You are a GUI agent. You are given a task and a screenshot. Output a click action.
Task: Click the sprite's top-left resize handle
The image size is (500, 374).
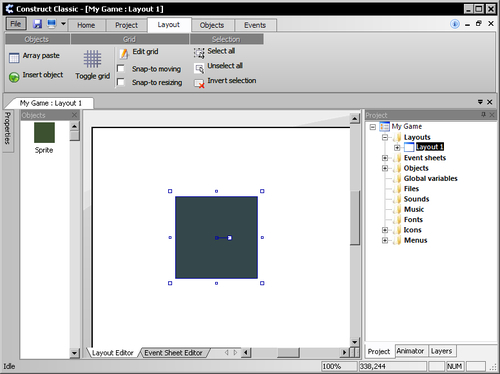[170, 191]
